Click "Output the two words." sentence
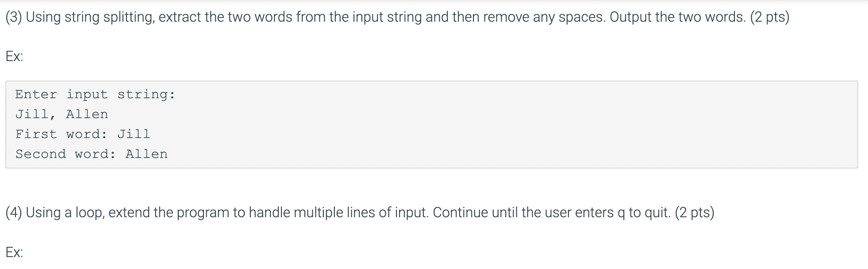This screenshot has height=269, width=868. (678, 17)
